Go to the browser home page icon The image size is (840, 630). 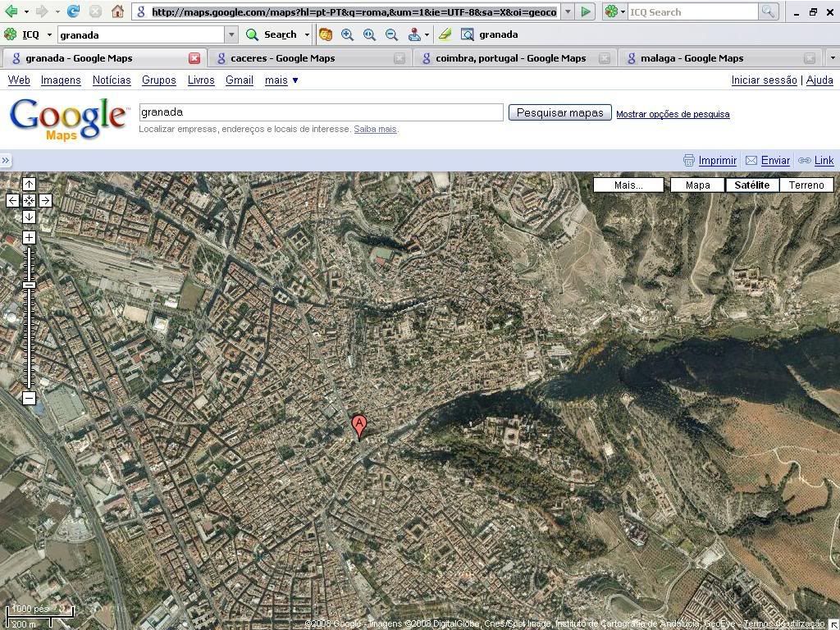click(x=117, y=11)
